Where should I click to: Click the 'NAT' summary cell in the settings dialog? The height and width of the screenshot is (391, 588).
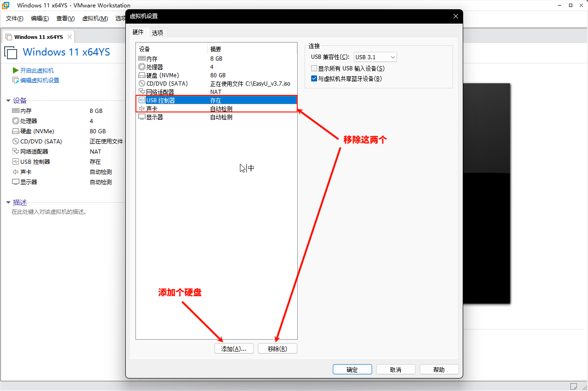pos(216,92)
